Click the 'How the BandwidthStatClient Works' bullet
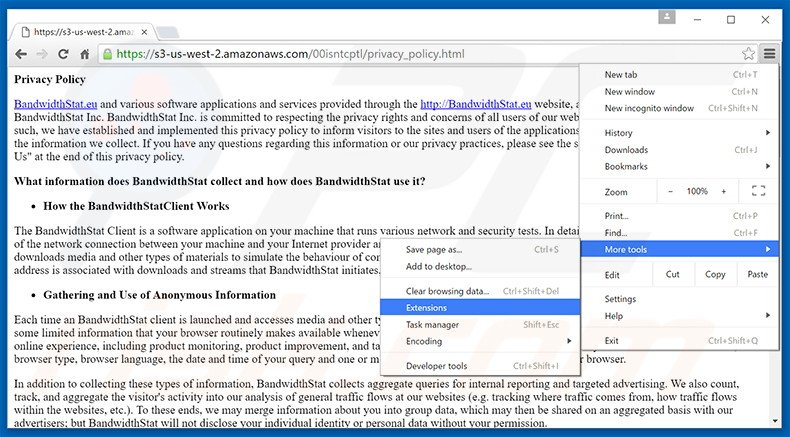This screenshot has height=437, width=790. point(136,206)
